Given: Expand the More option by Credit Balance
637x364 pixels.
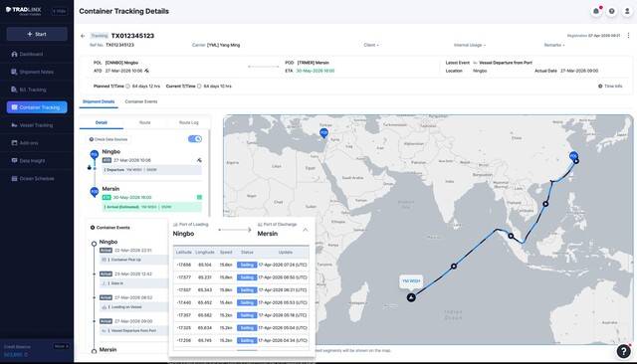Looking at the screenshot, I should (61, 346).
